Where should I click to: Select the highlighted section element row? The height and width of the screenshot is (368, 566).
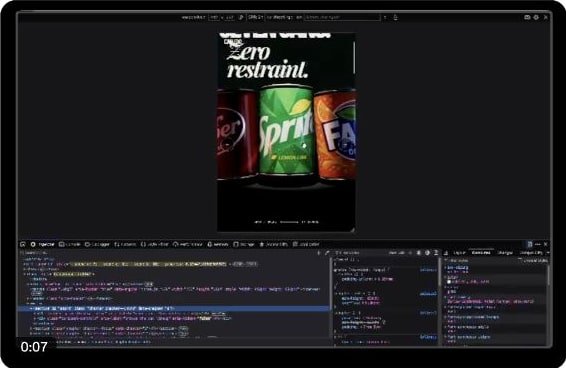(173, 309)
